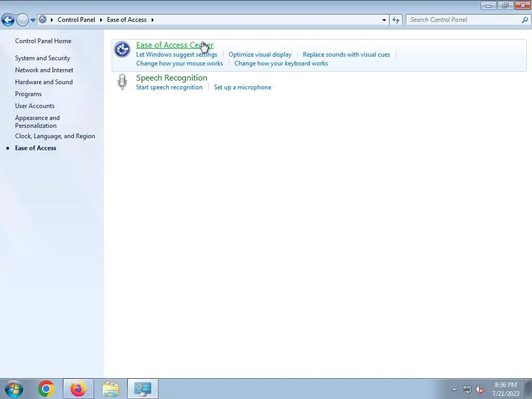Open the recent pages dropdown arrow
This screenshot has width=532, height=399.
pos(33,20)
